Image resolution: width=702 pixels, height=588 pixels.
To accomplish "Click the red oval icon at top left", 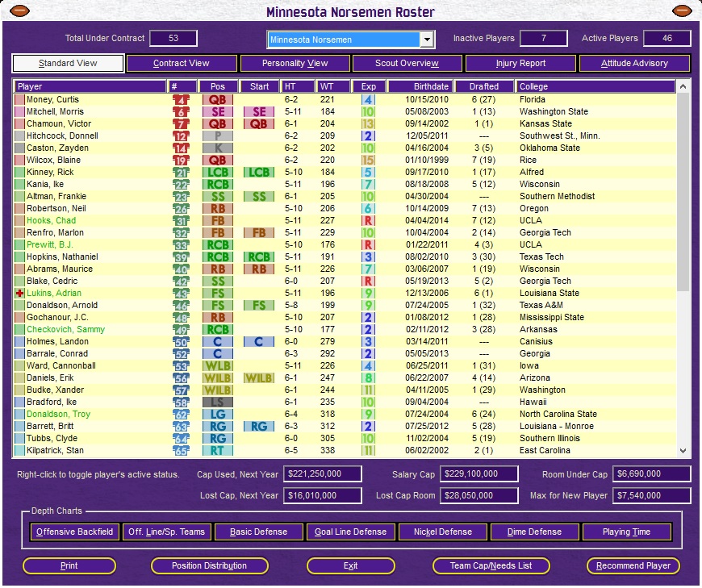I will (x=19, y=10).
